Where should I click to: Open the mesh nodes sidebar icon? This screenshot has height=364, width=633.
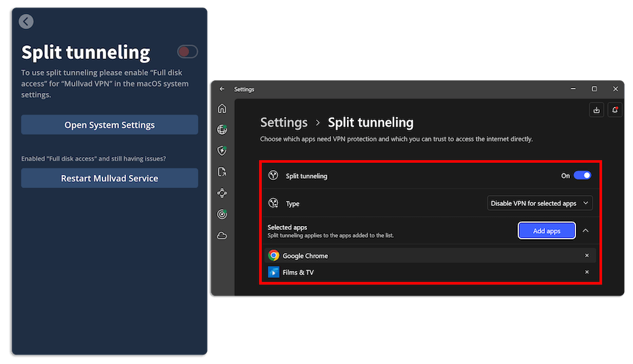pyautogui.click(x=222, y=193)
